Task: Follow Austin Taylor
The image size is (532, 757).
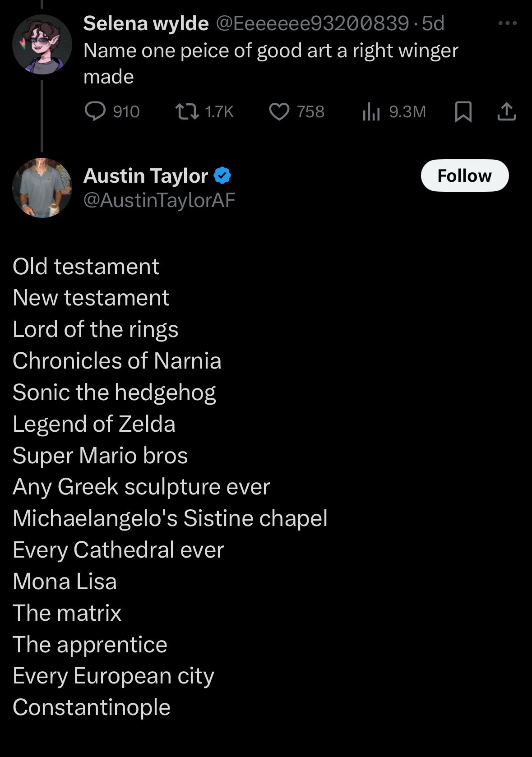Action: point(465,175)
